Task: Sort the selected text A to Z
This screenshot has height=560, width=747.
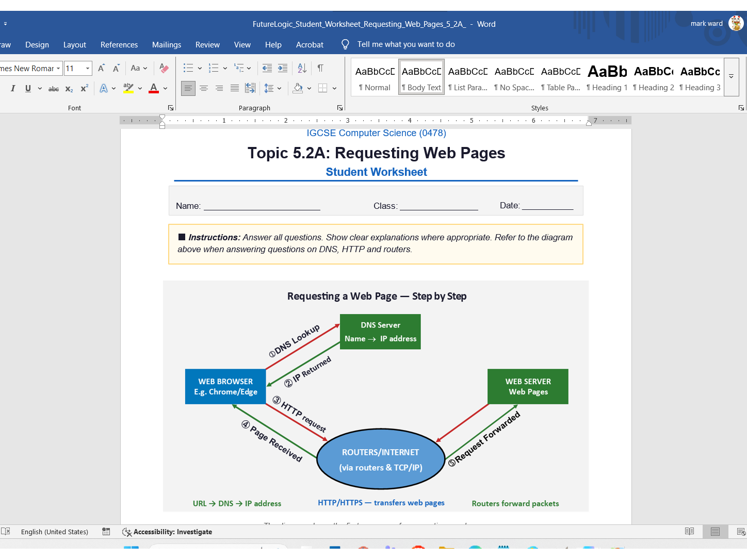Action: pyautogui.click(x=302, y=68)
